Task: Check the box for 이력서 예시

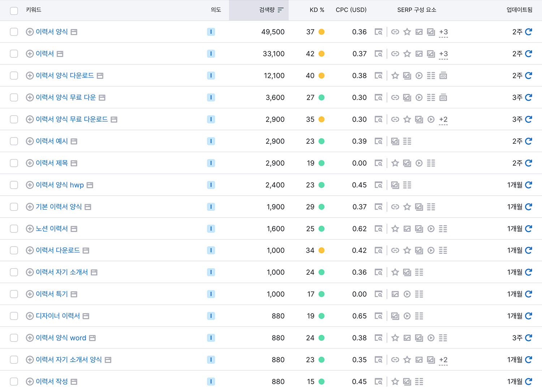Action: coord(14,141)
